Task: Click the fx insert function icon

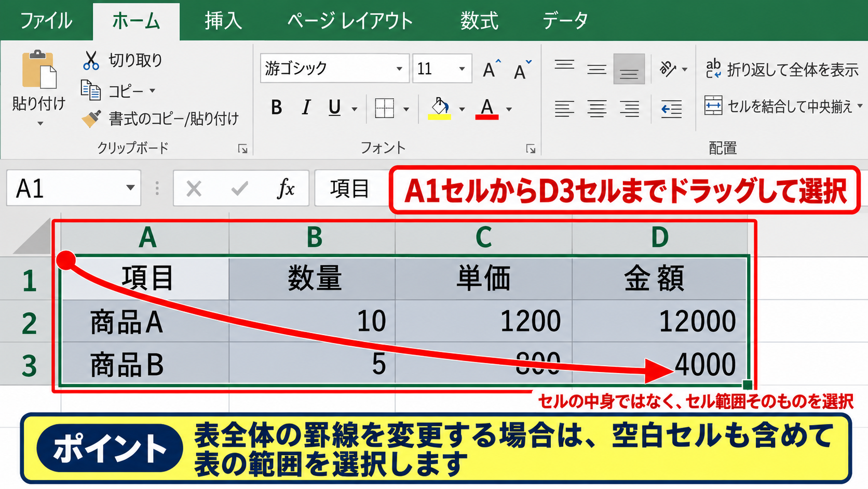Action: (x=286, y=188)
